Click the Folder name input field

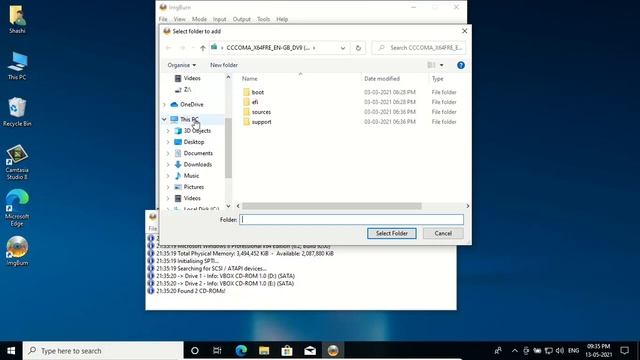351,220
